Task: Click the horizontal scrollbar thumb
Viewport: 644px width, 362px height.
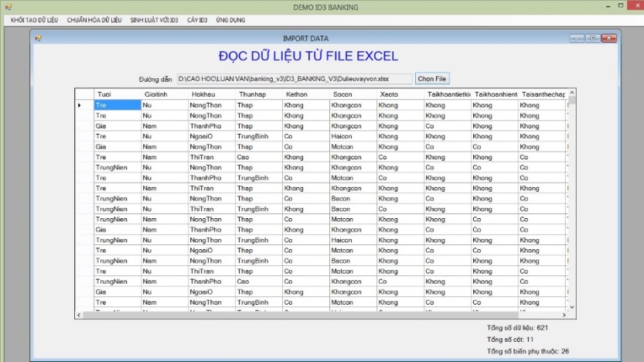Action: click(x=300, y=315)
